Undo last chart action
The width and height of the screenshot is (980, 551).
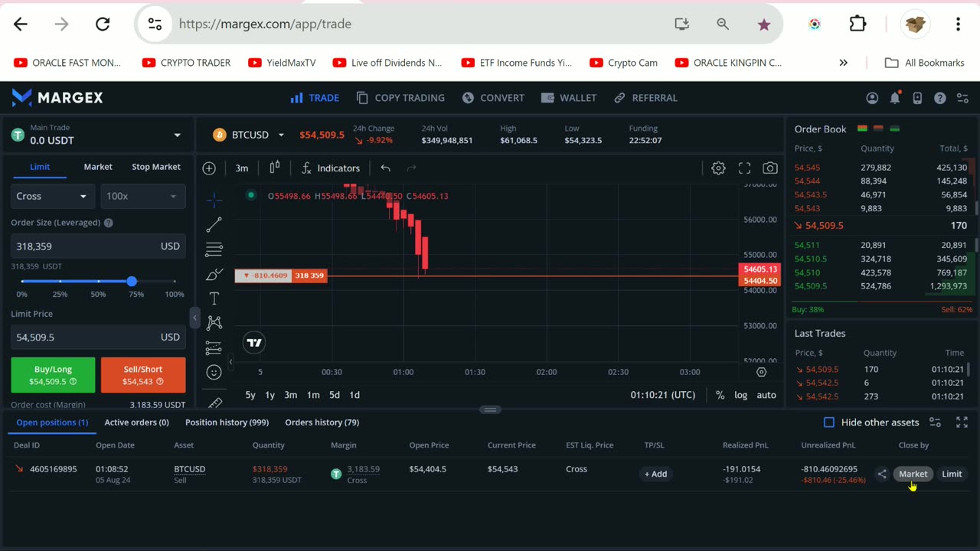point(385,168)
